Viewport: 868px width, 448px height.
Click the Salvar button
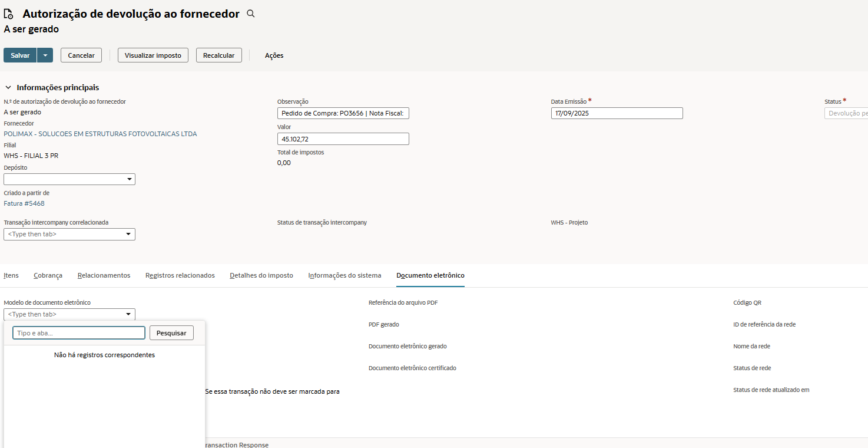[20, 55]
